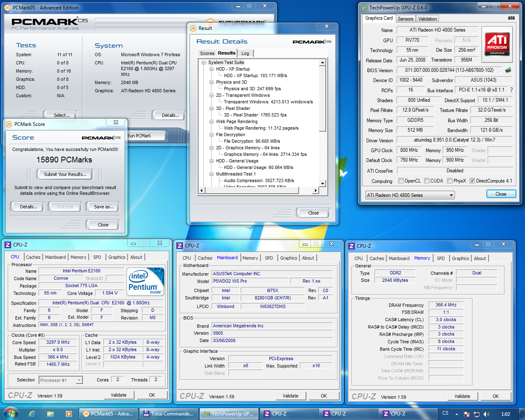The height and width of the screenshot is (420, 525).
Task: Click the action center flag icon in tray
Action: click(x=467, y=414)
